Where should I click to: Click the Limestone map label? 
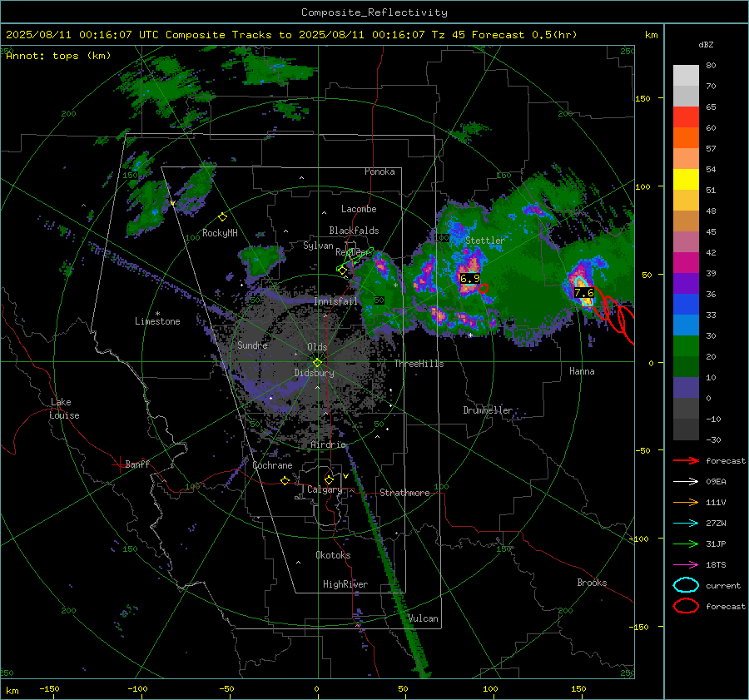tap(157, 321)
